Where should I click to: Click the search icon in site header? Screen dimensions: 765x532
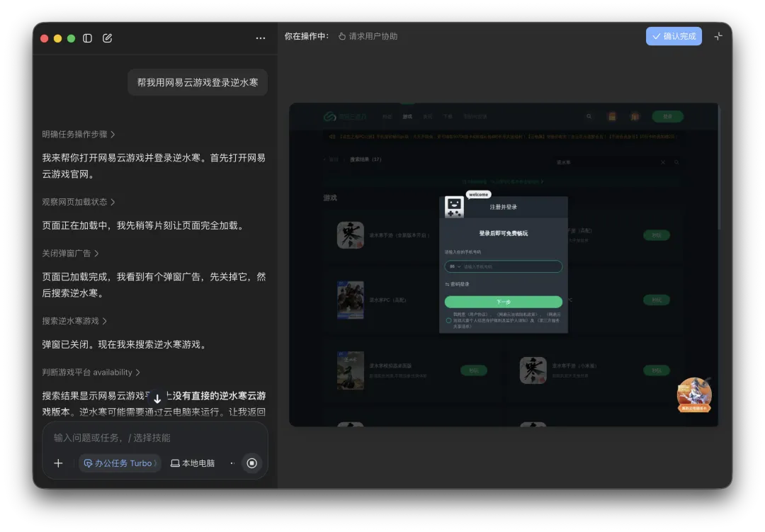[x=589, y=117]
